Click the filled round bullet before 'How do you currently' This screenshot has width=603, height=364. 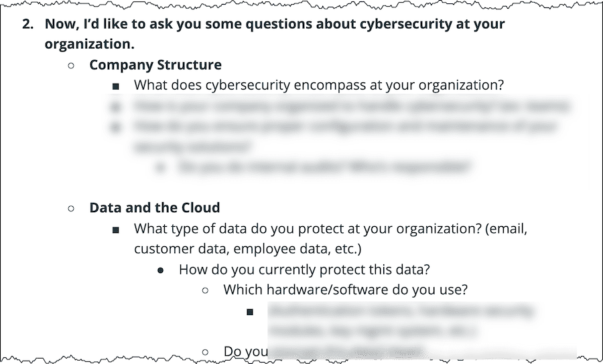pyautogui.click(x=160, y=271)
